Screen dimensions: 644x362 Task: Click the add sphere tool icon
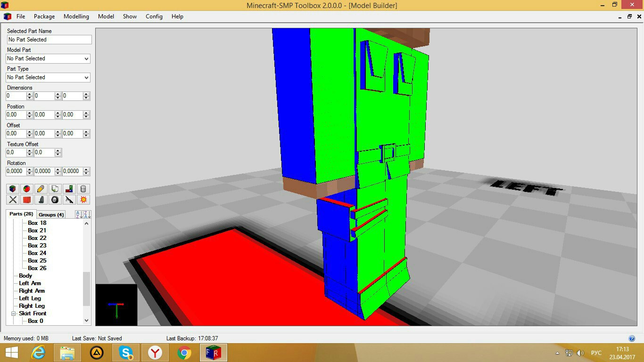coord(27,189)
